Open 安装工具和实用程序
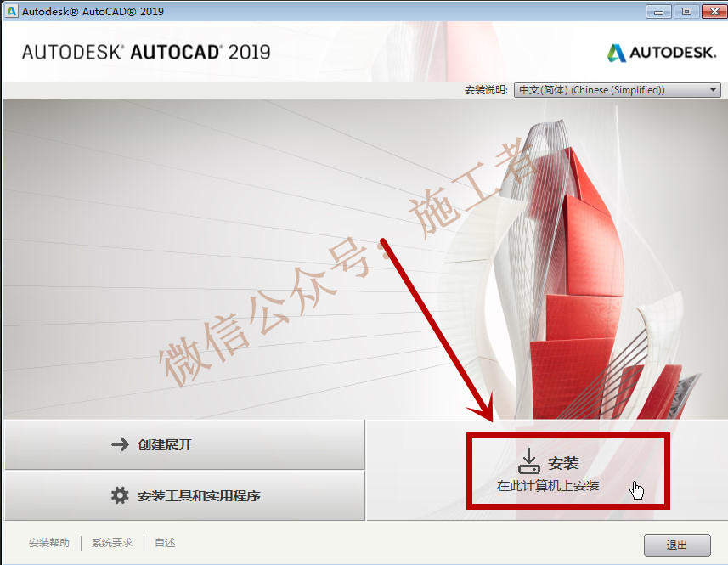Image resolution: width=728 pixels, height=565 pixels. (185, 495)
